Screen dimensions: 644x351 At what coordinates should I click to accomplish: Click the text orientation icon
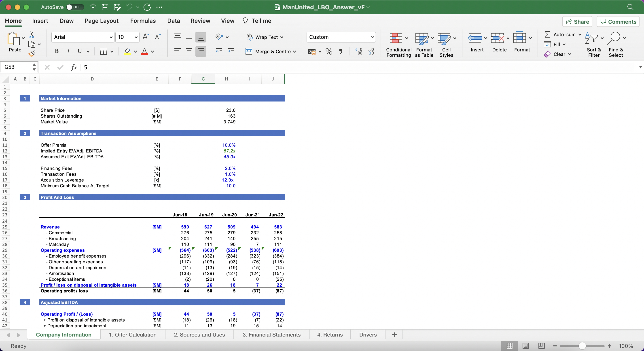(219, 37)
